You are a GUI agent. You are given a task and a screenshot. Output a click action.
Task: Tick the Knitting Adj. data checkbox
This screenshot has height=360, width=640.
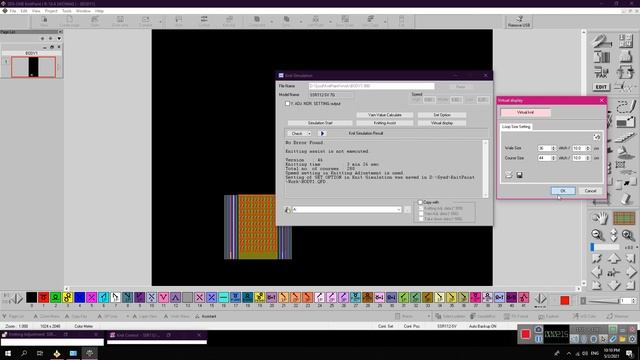click(x=421, y=208)
